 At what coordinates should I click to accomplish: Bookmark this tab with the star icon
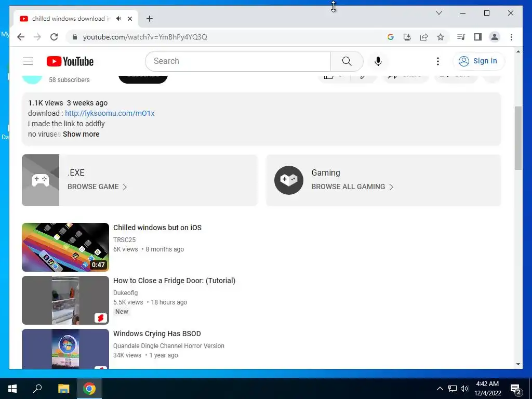pyautogui.click(x=441, y=37)
